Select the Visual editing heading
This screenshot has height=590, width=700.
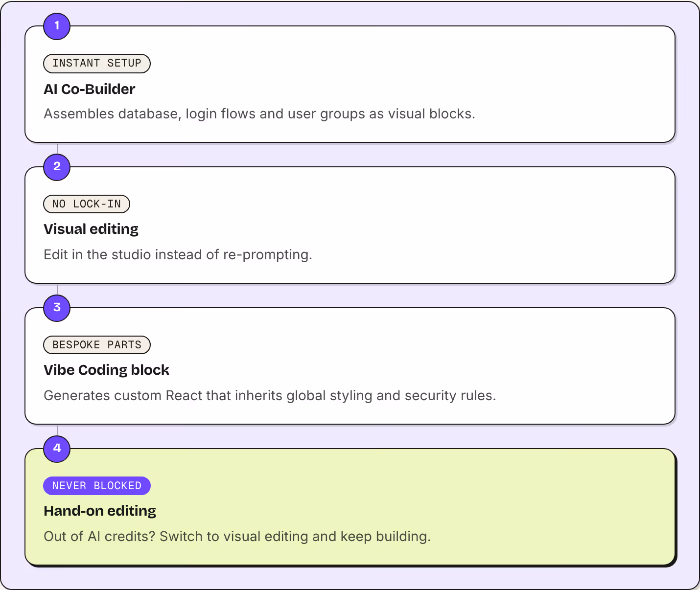tap(91, 229)
